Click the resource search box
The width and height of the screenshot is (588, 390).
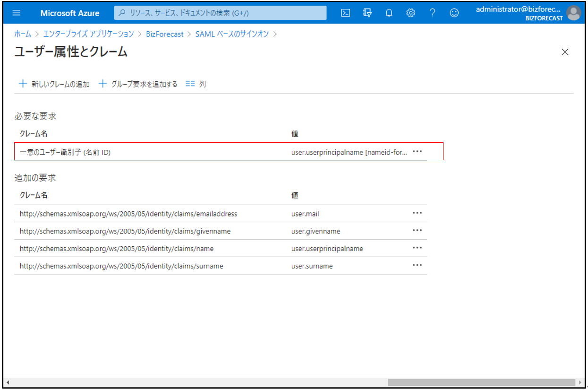click(x=220, y=13)
